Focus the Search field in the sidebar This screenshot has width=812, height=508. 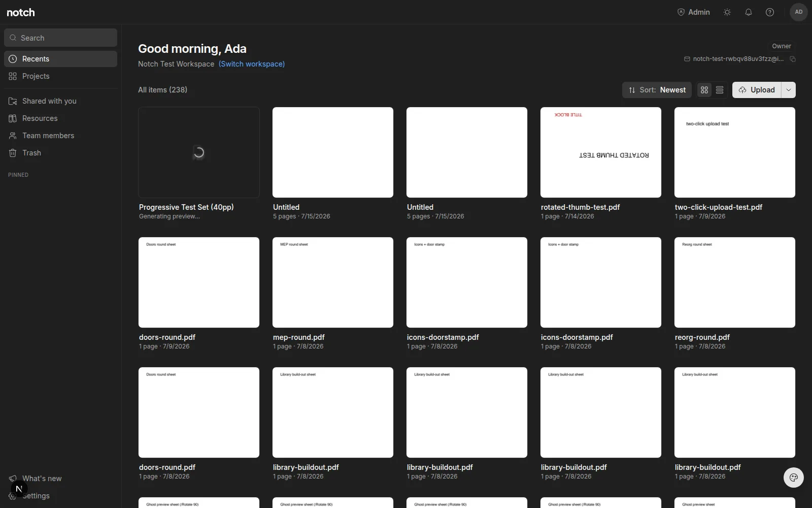(x=60, y=38)
